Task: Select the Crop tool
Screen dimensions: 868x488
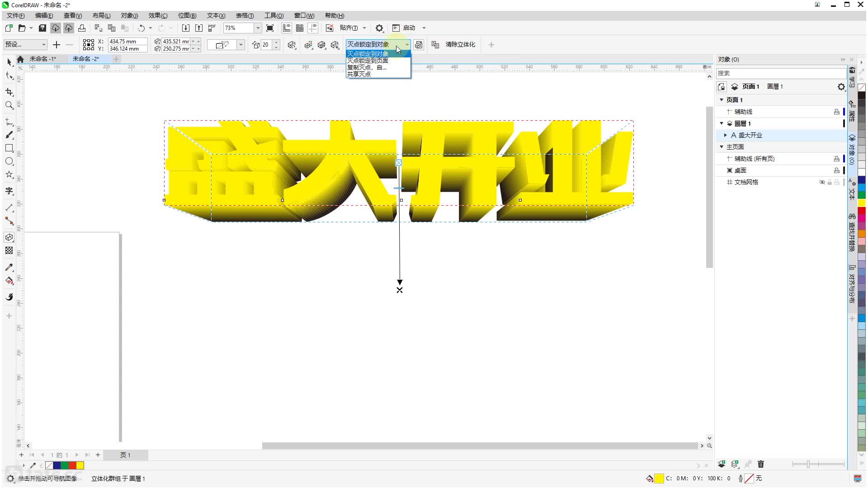Action: click(x=9, y=92)
